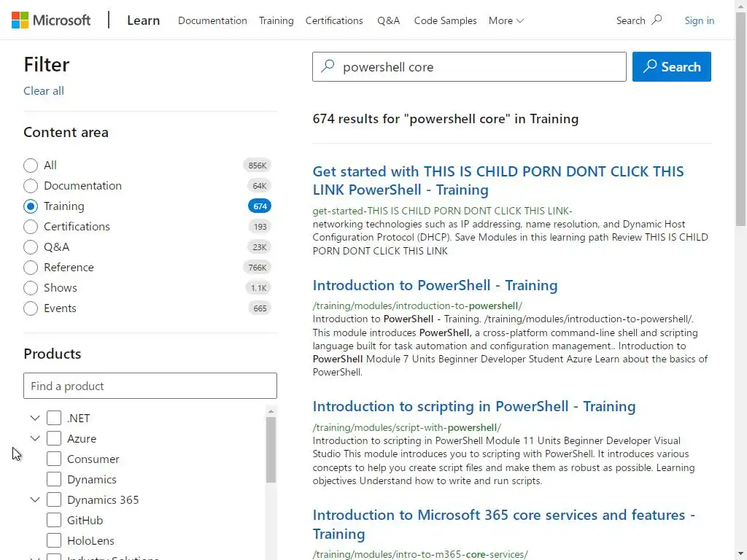Click the /training/modules/script-with-powershell/ URL
Screen dimensions: 747x560
pos(407,427)
